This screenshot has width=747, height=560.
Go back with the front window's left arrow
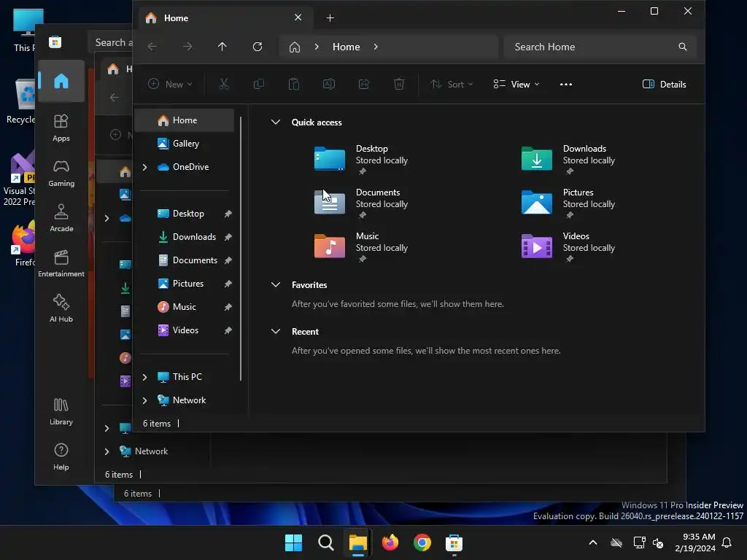pos(152,47)
